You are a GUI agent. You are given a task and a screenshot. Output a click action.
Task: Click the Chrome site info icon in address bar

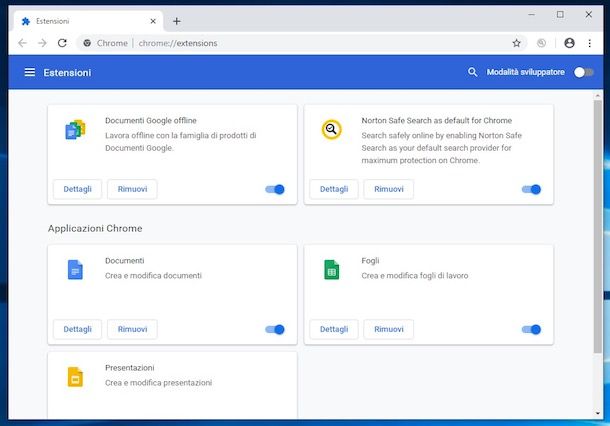tap(87, 43)
